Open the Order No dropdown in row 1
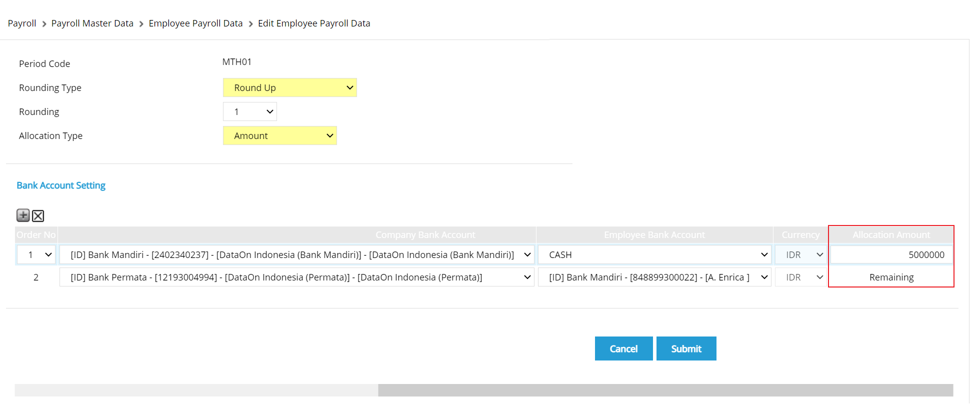 pyautogui.click(x=36, y=255)
